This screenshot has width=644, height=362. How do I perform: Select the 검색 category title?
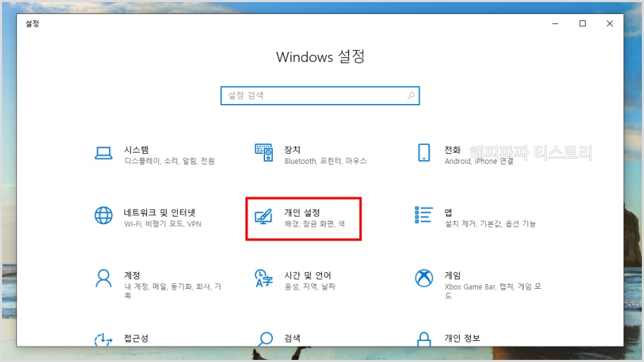(x=292, y=338)
